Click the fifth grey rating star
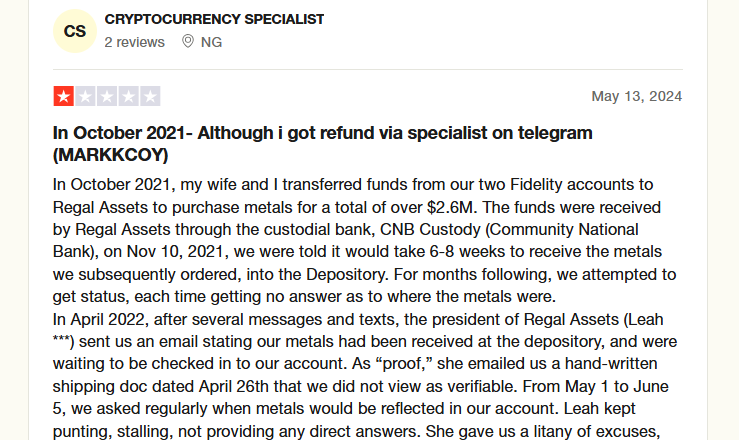Viewport: 739px width, 440px height. pyautogui.click(x=150, y=96)
